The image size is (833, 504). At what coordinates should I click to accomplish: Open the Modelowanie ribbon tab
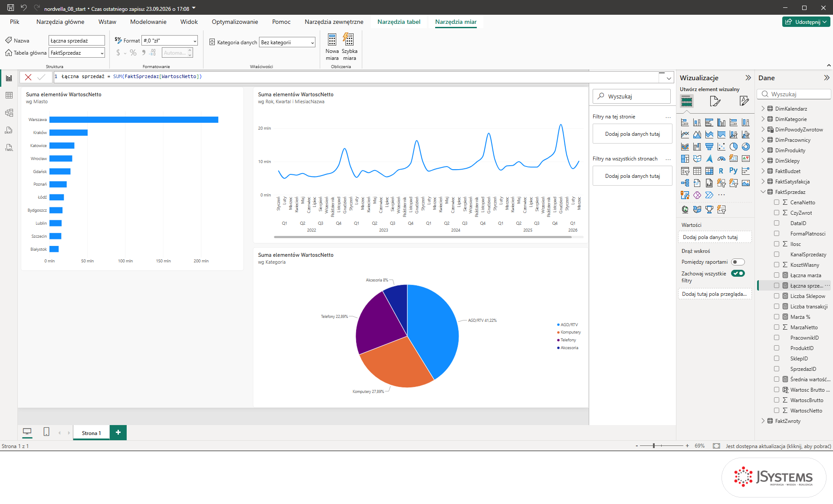[148, 22]
